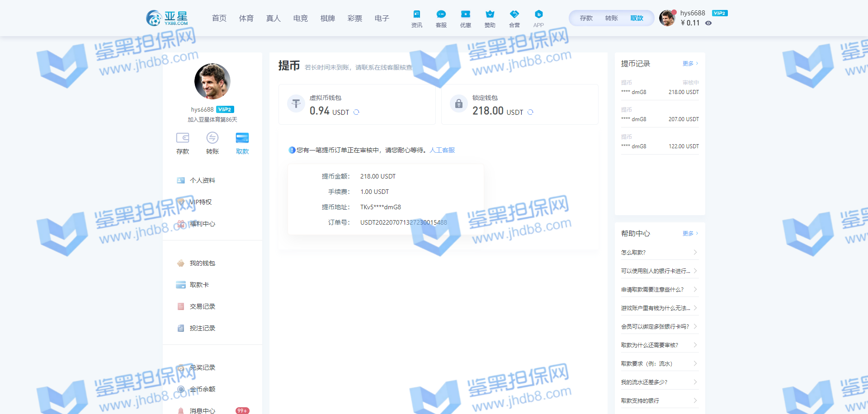Click the 优惠 promotions icon
868x414 pixels.
click(x=465, y=15)
